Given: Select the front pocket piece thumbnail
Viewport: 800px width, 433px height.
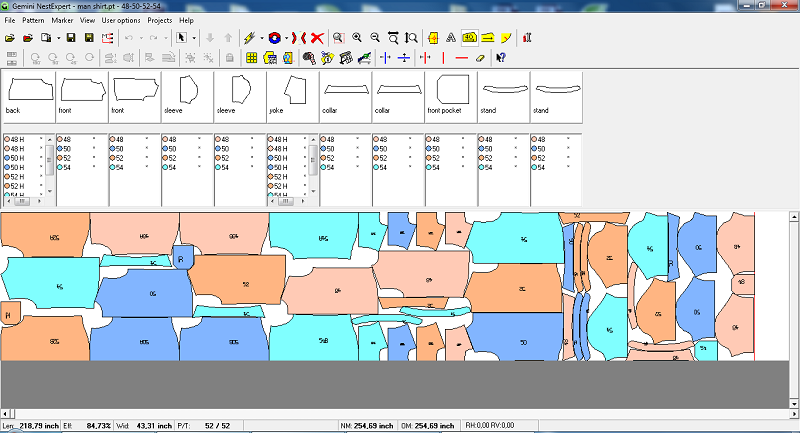Looking at the screenshot, I should (x=451, y=96).
